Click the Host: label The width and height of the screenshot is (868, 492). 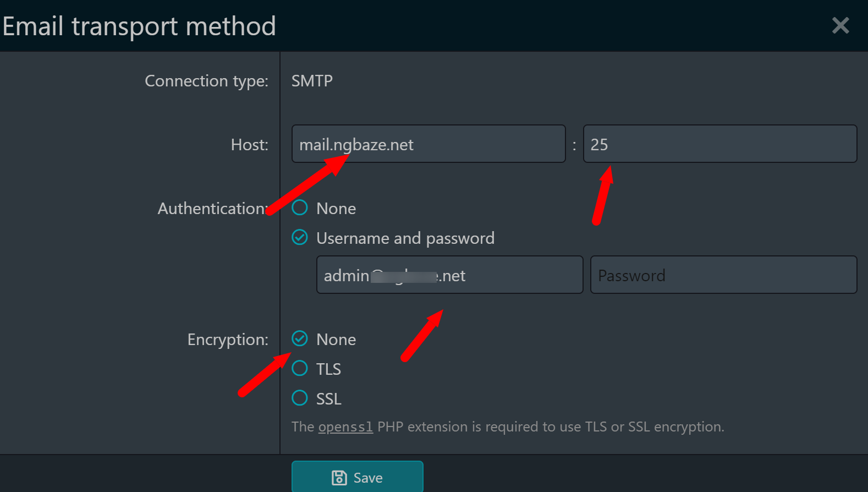pyautogui.click(x=249, y=145)
